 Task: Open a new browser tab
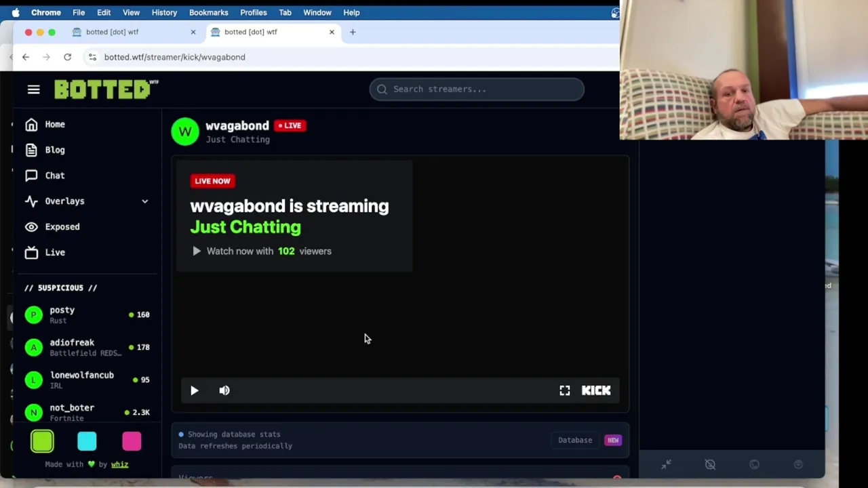[353, 32]
